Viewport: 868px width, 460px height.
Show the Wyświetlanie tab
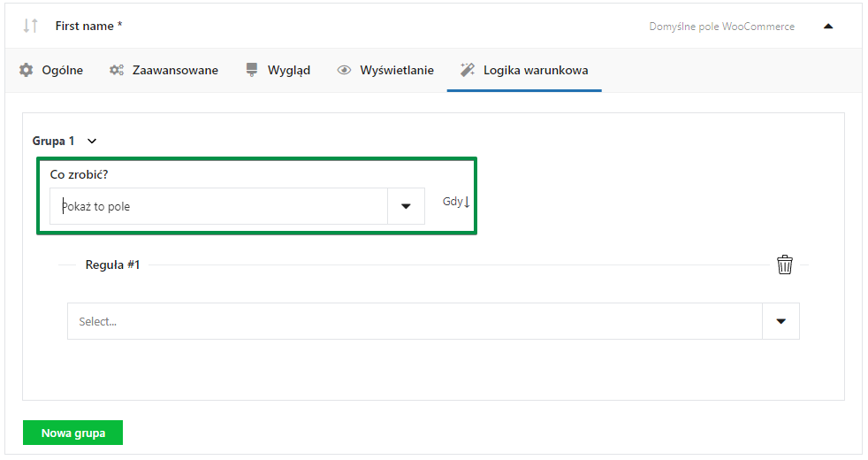tap(397, 70)
